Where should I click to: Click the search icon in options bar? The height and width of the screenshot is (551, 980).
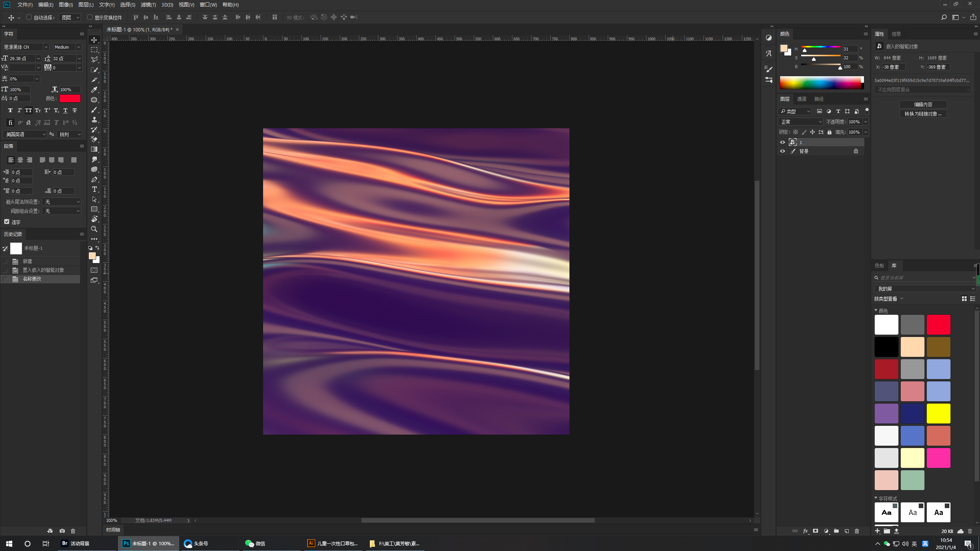click(x=944, y=17)
